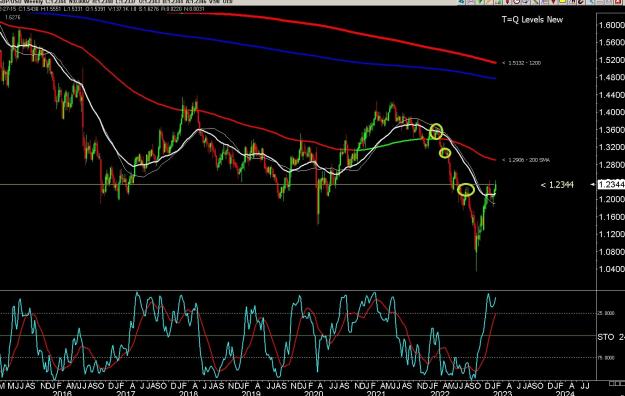Click the 2020 year label on the time axis
Screen dimensions: 625x396
tap(314, 393)
